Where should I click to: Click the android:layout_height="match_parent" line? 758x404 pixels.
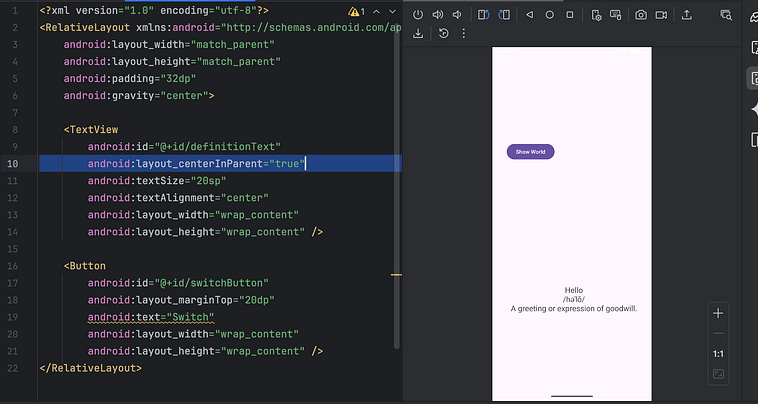tap(173, 62)
